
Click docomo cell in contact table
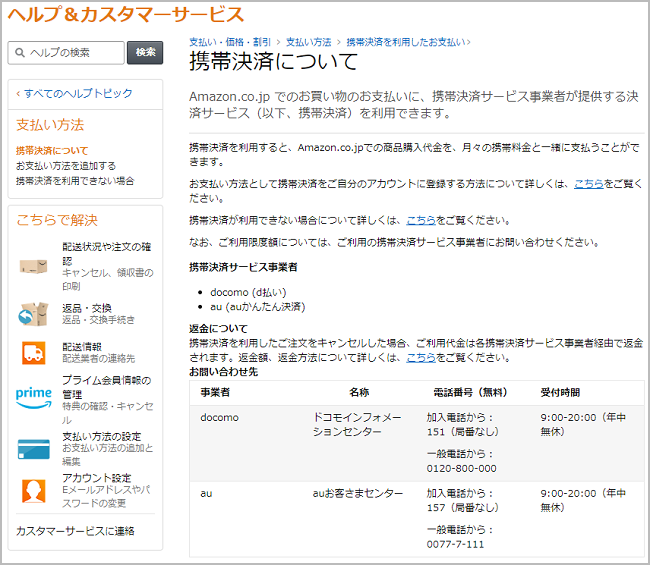point(219,417)
